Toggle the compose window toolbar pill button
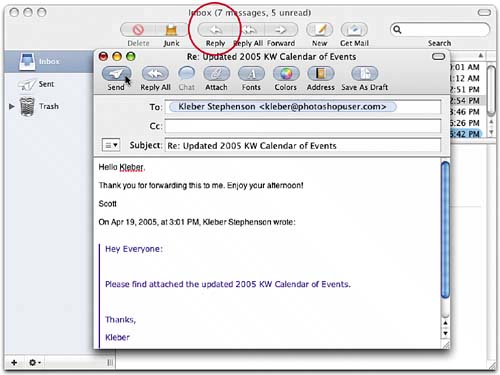Viewport: 500px width, 375px height. click(x=438, y=57)
